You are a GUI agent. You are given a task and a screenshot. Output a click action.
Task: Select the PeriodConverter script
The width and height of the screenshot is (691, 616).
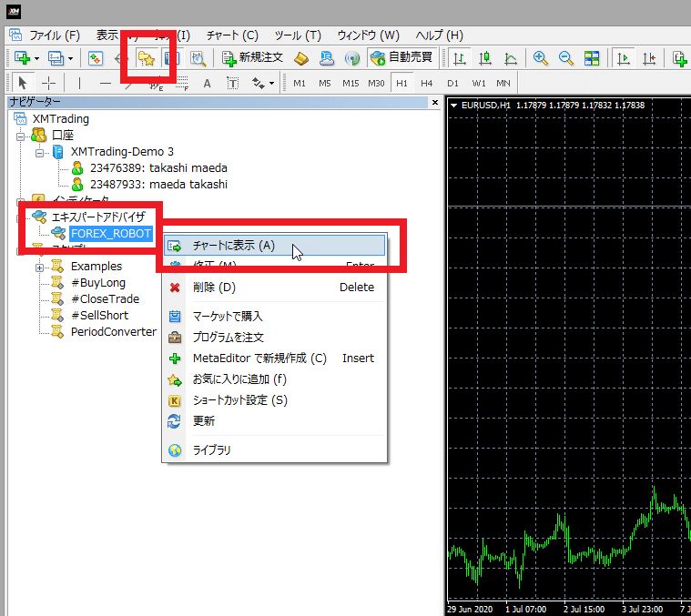(x=114, y=331)
